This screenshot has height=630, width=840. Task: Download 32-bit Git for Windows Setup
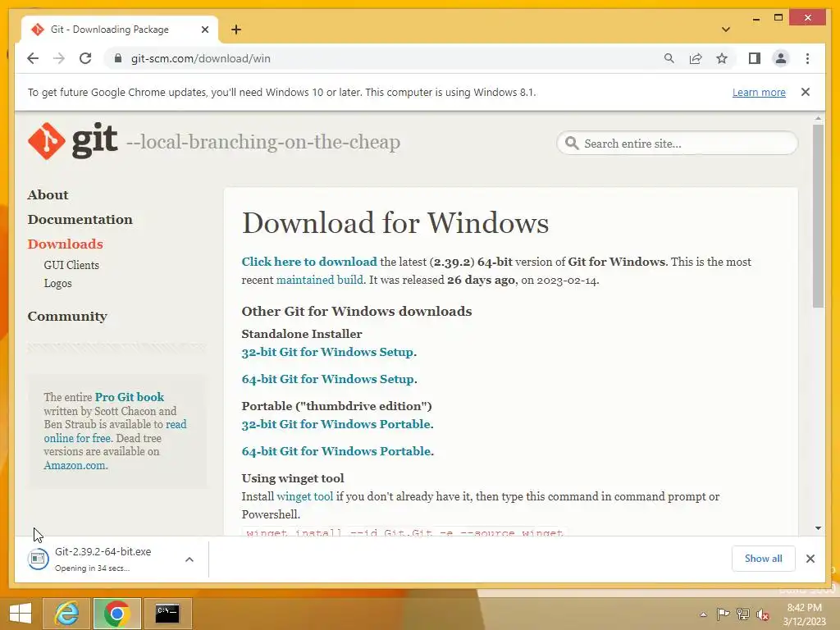click(327, 352)
